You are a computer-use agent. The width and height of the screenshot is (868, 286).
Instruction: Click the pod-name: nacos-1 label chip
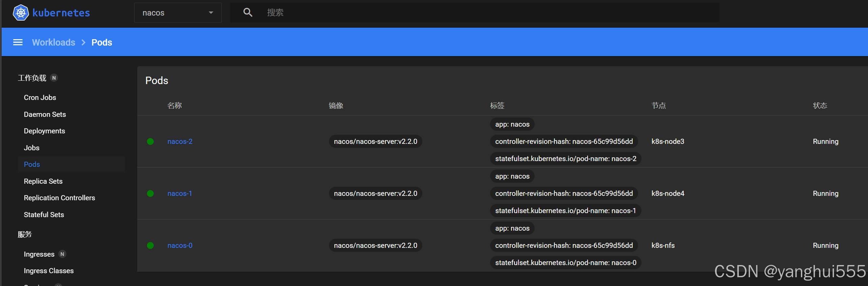tap(566, 211)
